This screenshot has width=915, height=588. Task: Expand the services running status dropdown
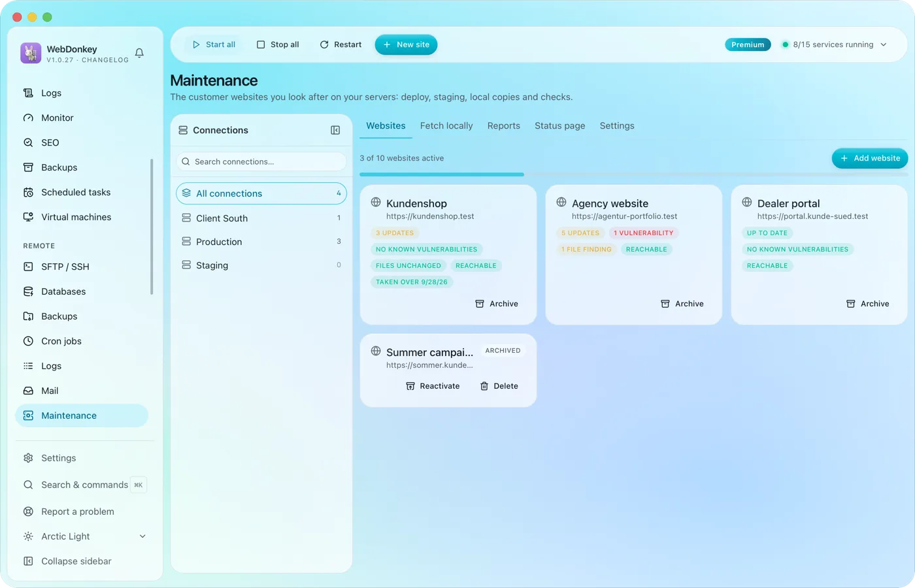835,44
